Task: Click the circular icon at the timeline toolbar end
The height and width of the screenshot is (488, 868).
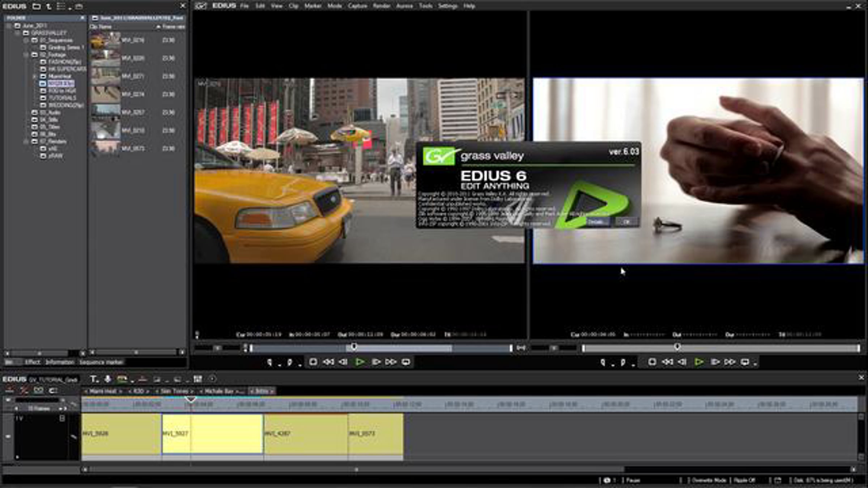Action: coord(212,379)
